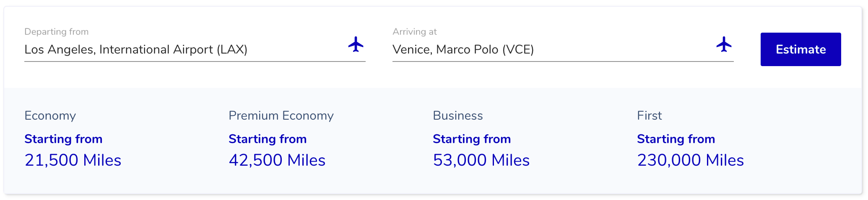Select the Economy cabin heading
This screenshot has height=200, width=868.
[x=50, y=116]
